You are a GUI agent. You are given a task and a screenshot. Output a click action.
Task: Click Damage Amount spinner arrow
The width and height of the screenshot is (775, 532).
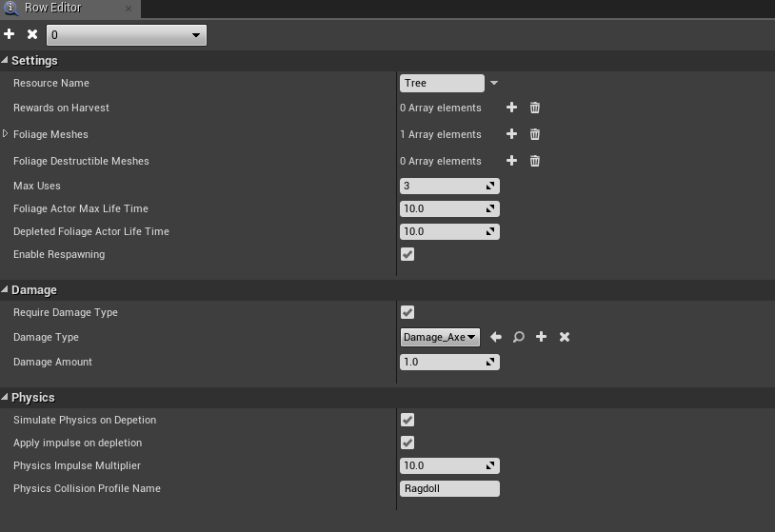(x=490, y=362)
